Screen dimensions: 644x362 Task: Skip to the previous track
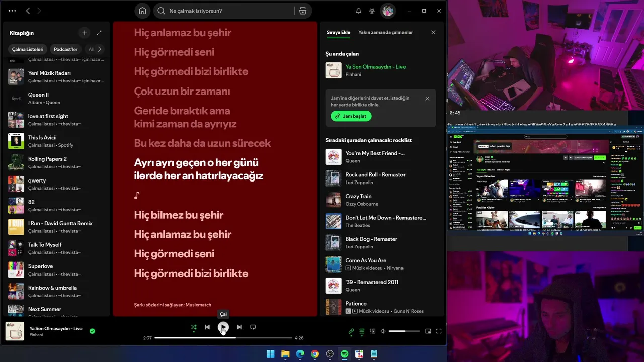(x=207, y=327)
